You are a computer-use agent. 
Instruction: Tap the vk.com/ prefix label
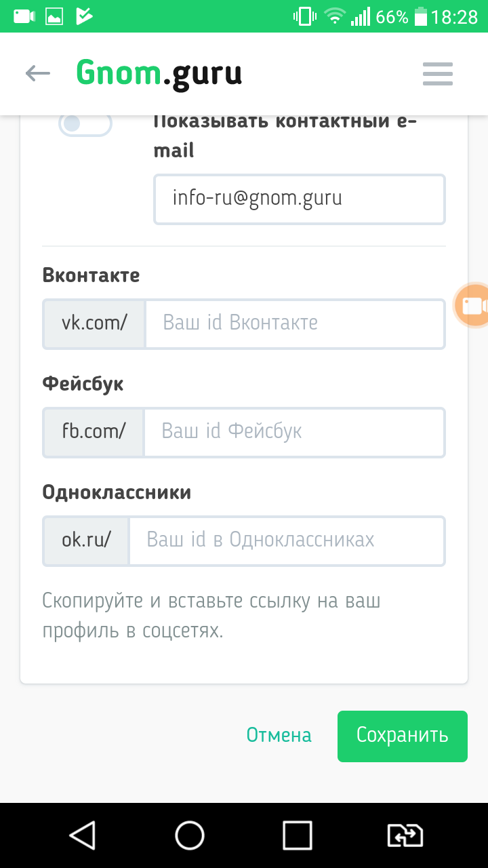(x=94, y=323)
